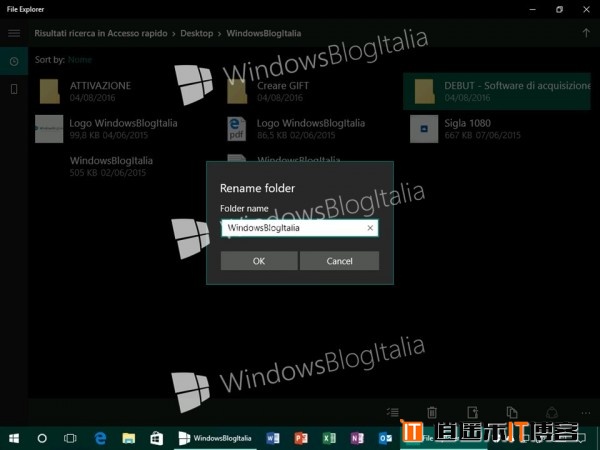Open File Explorer folder taskbar icon
600x450 pixels.
[129, 438]
